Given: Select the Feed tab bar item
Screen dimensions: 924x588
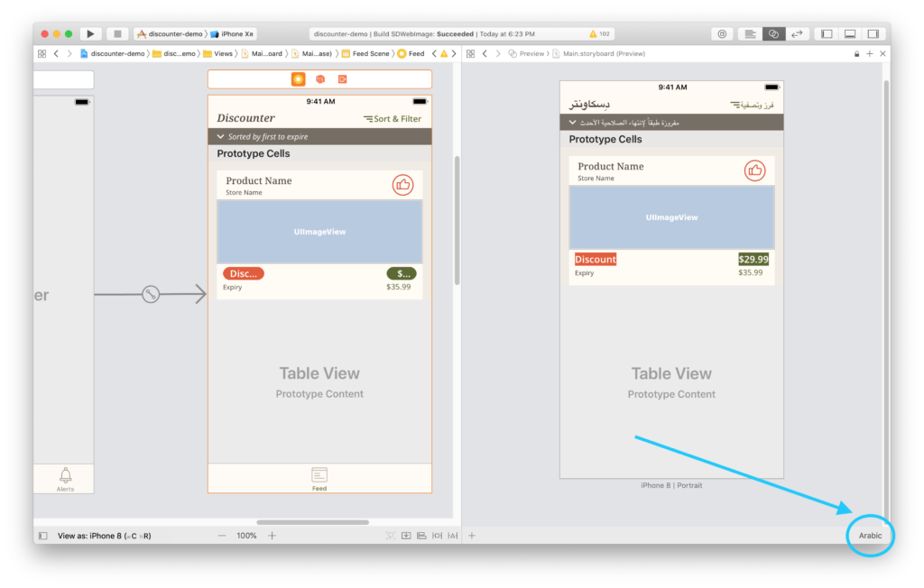Looking at the screenshot, I should [x=319, y=479].
